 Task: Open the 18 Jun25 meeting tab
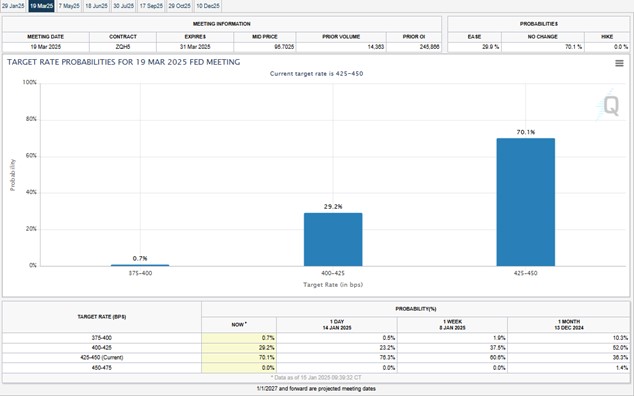click(96, 6)
